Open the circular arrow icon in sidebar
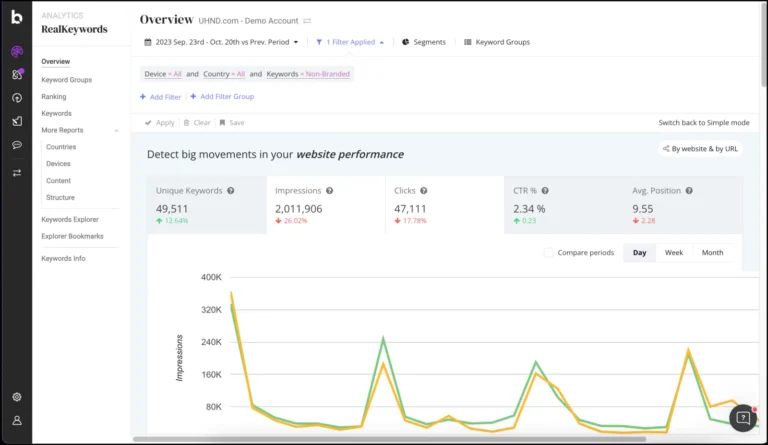 click(x=17, y=98)
